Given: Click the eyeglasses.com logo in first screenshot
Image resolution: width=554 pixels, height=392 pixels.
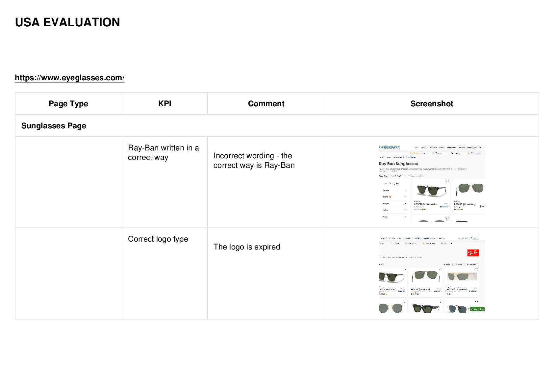Looking at the screenshot, I should click(x=390, y=147).
